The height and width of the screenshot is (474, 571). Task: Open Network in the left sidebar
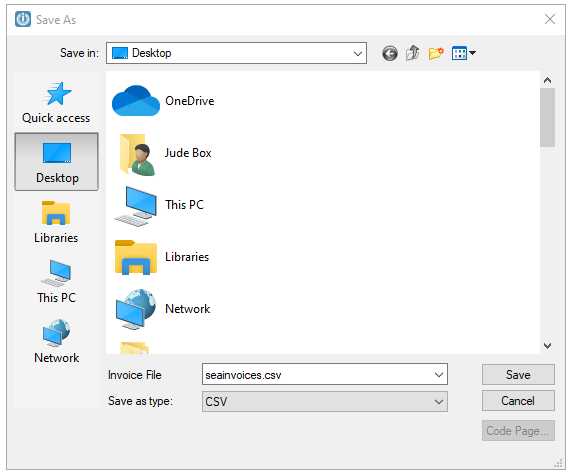click(56, 341)
